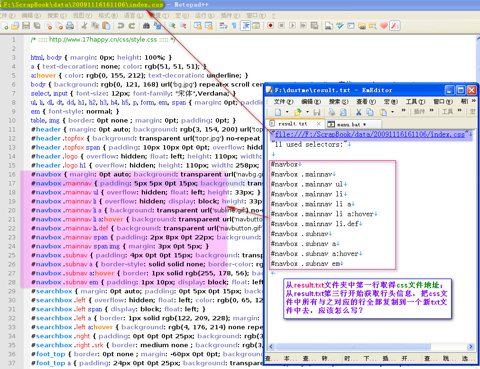Viewport: 480px width, 369px height.
Task: Click the Copy icon in EmEditor toolbar
Action: 370,112
